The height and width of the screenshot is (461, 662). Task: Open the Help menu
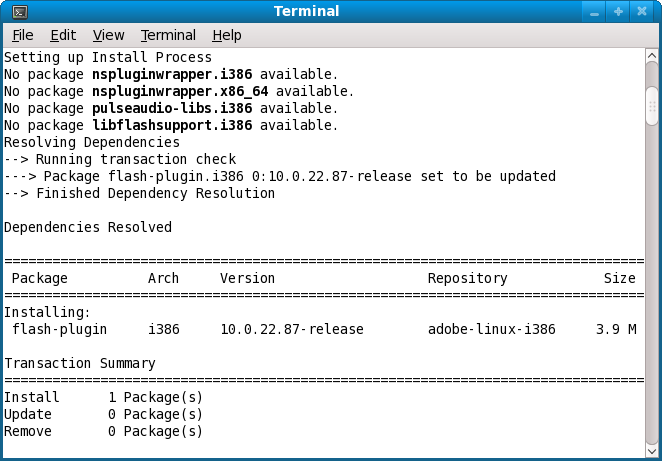pyautogui.click(x=227, y=35)
